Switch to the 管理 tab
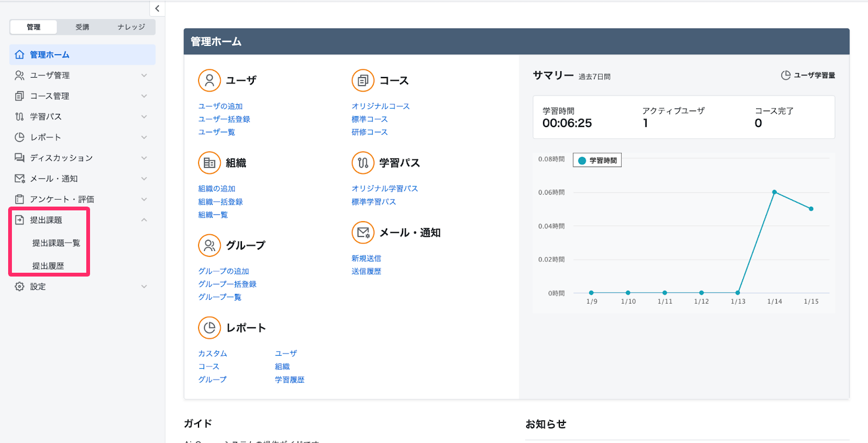Viewport: 868px width, 443px height. tap(34, 27)
